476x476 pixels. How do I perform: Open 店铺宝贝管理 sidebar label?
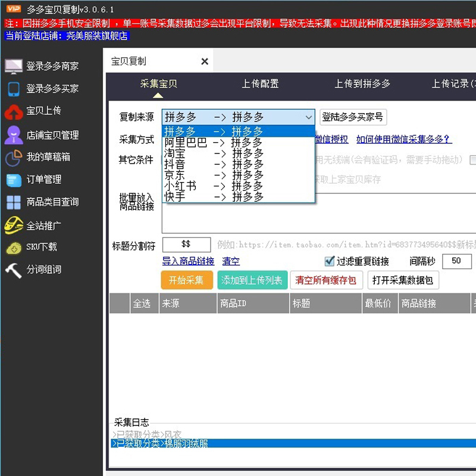click(52, 135)
